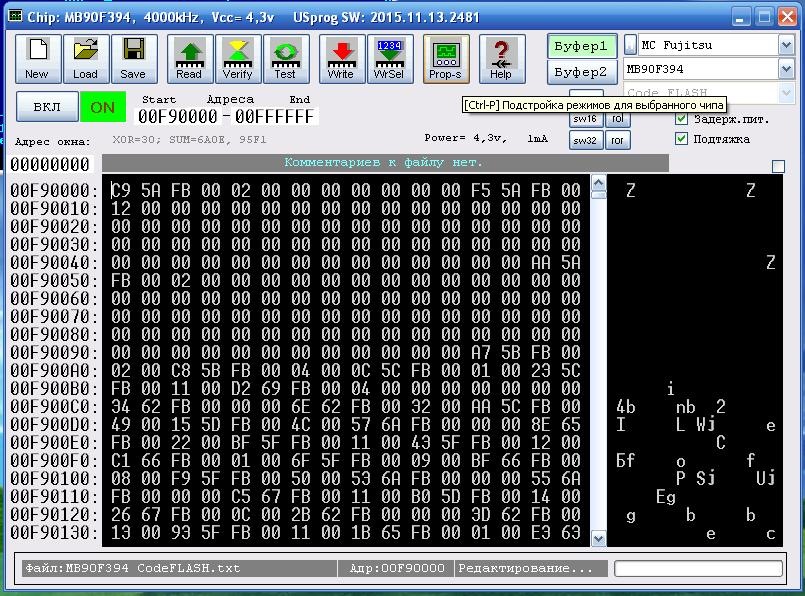Create a new buffer via New icon
The width and height of the screenshot is (805, 596).
[x=37, y=58]
